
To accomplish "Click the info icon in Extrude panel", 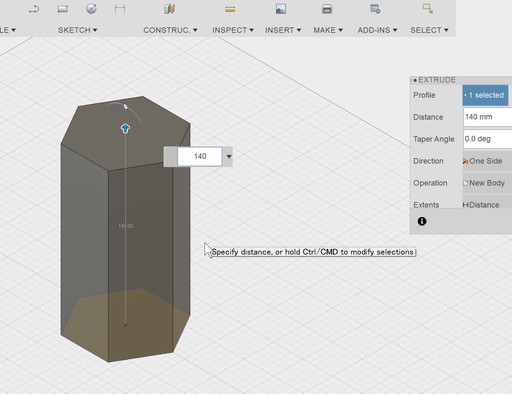I will (422, 221).
